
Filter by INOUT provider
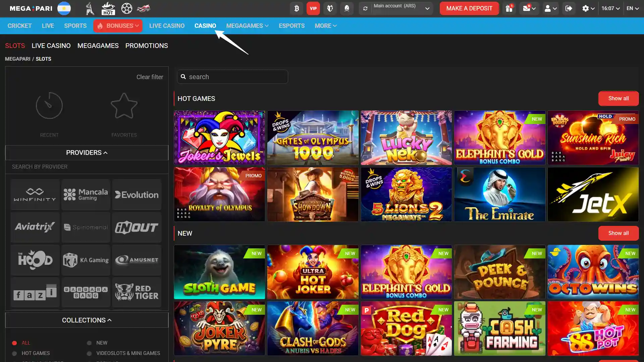pos(137,227)
